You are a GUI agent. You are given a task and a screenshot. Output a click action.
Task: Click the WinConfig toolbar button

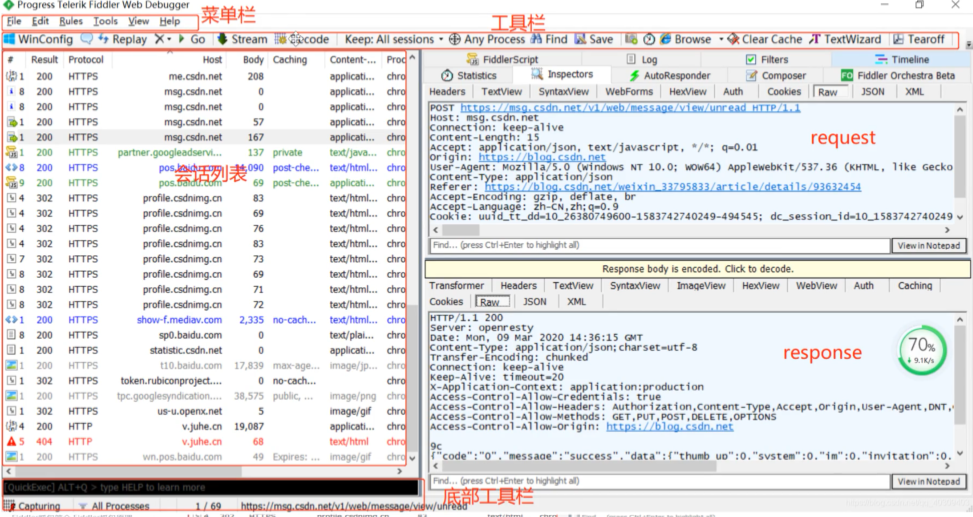click(x=38, y=39)
